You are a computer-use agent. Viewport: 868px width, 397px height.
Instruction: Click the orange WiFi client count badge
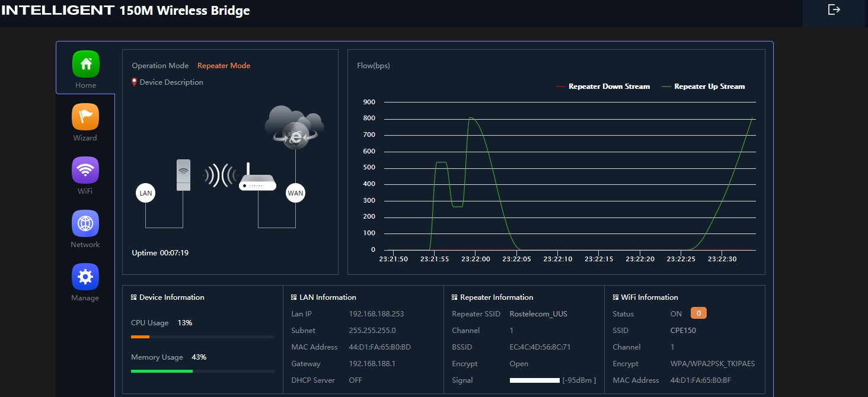(x=698, y=313)
